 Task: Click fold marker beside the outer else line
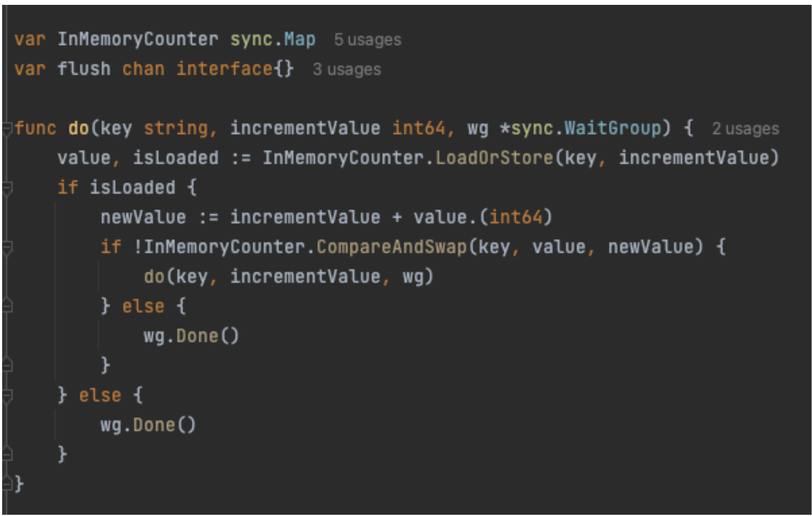tap(7, 396)
